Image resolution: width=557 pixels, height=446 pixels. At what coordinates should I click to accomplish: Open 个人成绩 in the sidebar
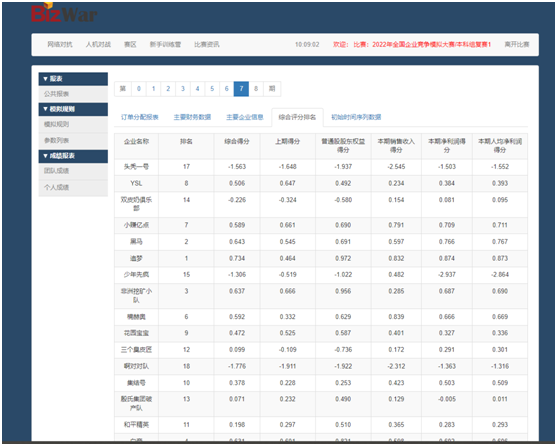tap(73, 187)
